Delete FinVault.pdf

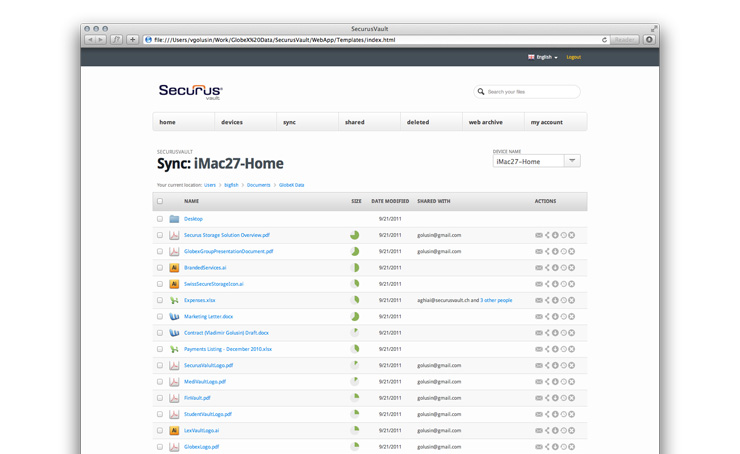(x=572, y=398)
